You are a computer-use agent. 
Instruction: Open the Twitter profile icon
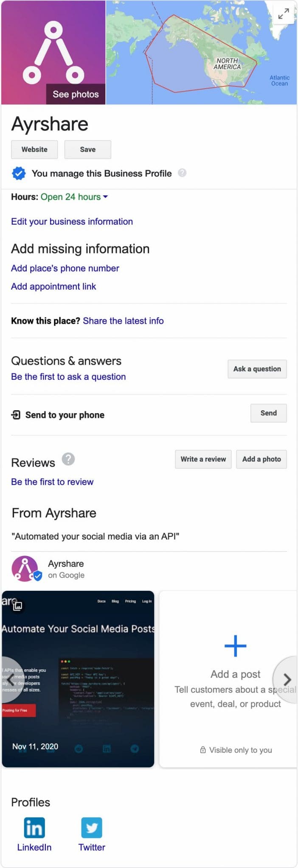92,828
